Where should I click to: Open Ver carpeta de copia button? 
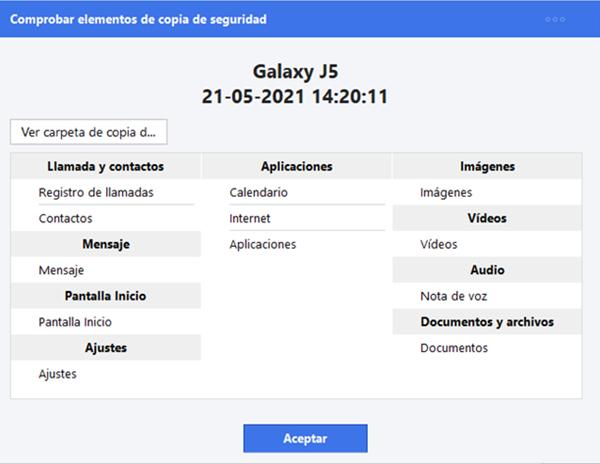pyautogui.click(x=89, y=132)
